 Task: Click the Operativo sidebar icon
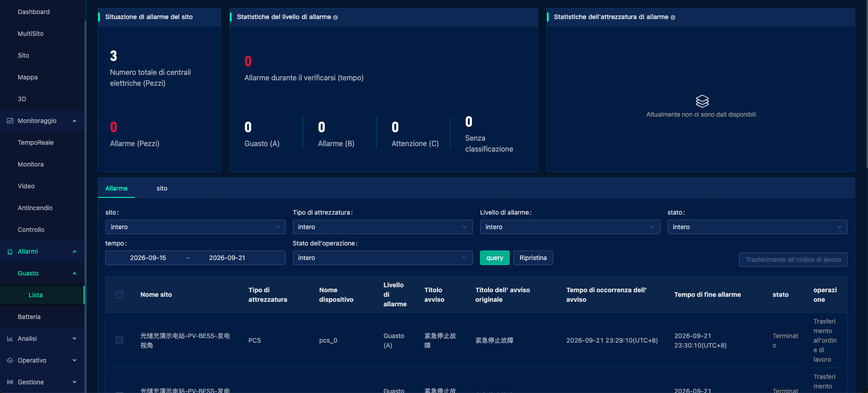tap(10, 360)
